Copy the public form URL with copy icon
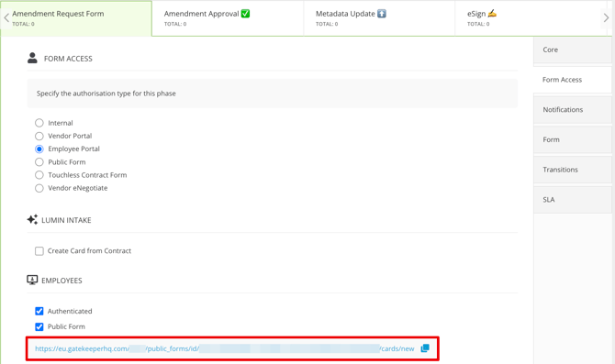The height and width of the screenshot is (364, 615). 425,348
